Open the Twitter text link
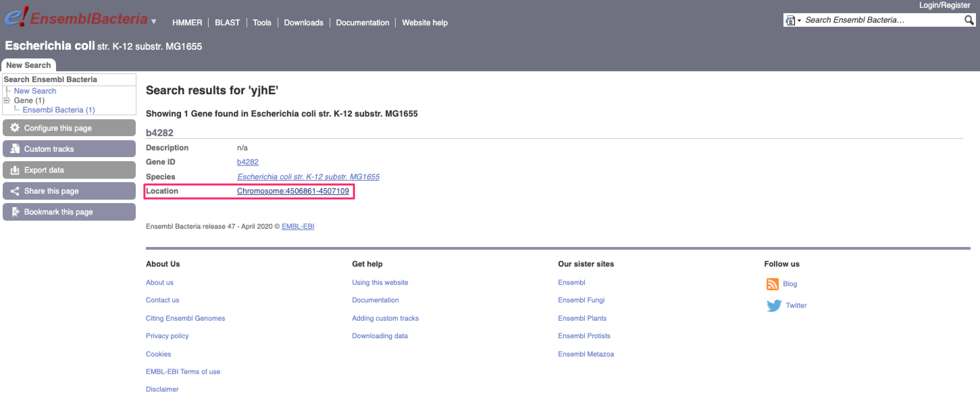Viewport: 980px width, 395px height. (796, 305)
